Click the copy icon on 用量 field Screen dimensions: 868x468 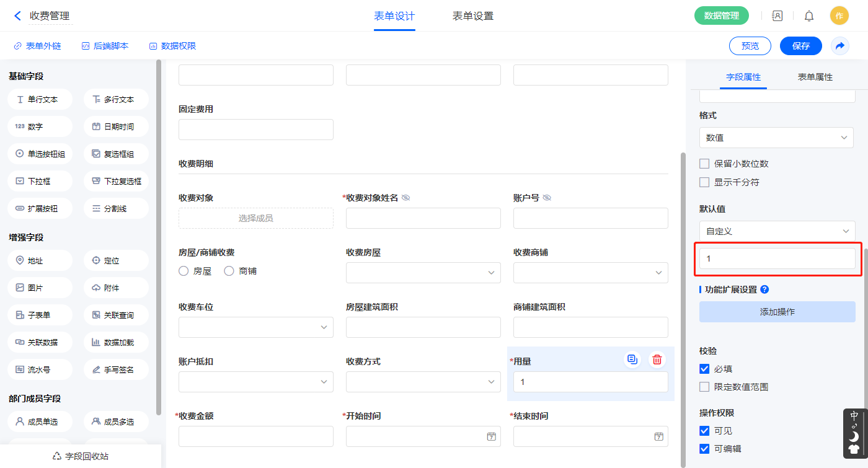coord(632,360)
